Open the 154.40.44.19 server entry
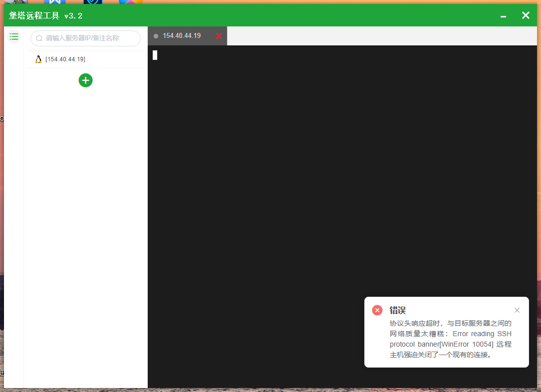 [85, 59]
